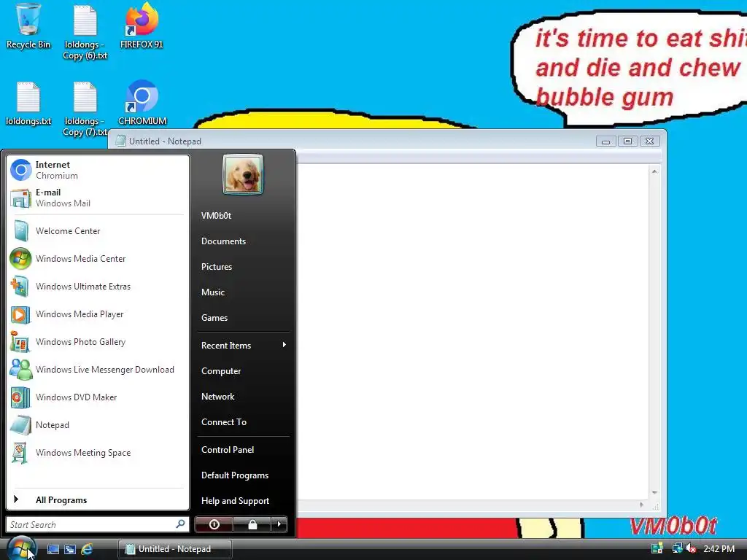Viewport: 747px width, 560px height.
Task: Click the Notepad title bar icon
Action: pos(120,141)
